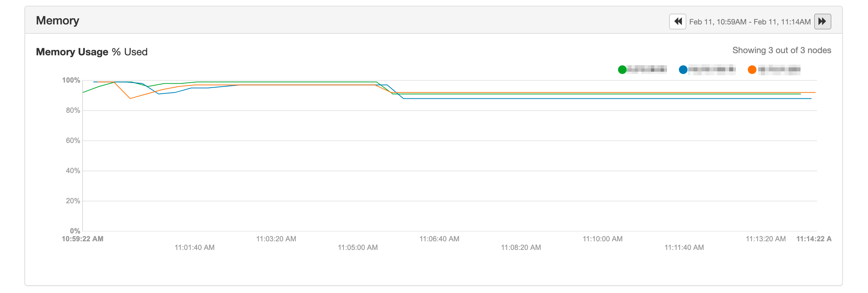Click the Showing 3 out of 3 nodes text
Screen dimensions: 868x293
(781, 50)
